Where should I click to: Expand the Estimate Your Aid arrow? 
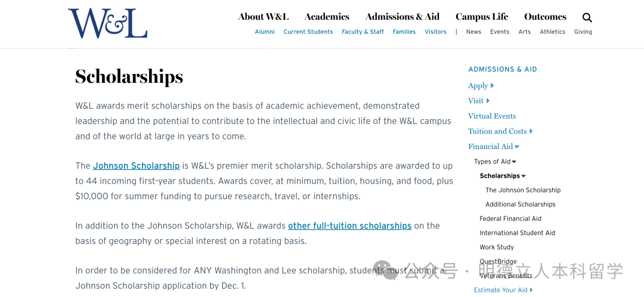pos(531,290)
